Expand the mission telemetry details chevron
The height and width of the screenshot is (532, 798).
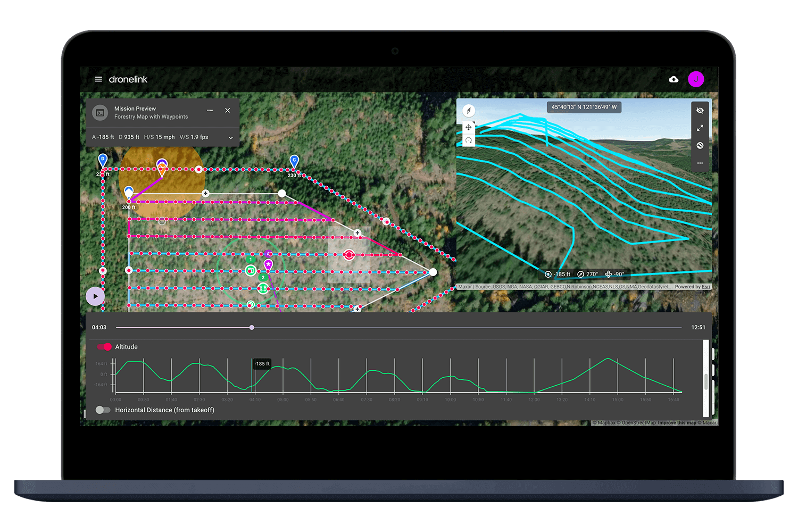point(230,137)
